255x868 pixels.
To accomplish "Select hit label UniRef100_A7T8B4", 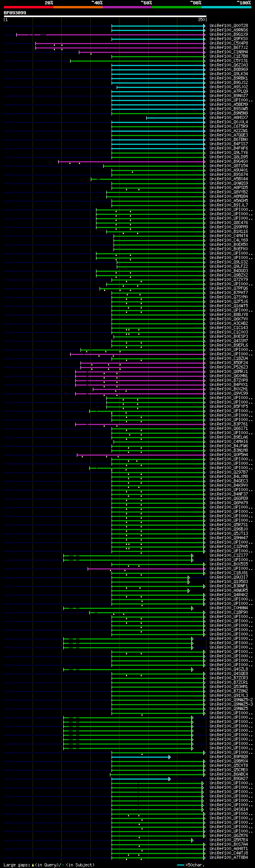I will [x=229, y=857].
